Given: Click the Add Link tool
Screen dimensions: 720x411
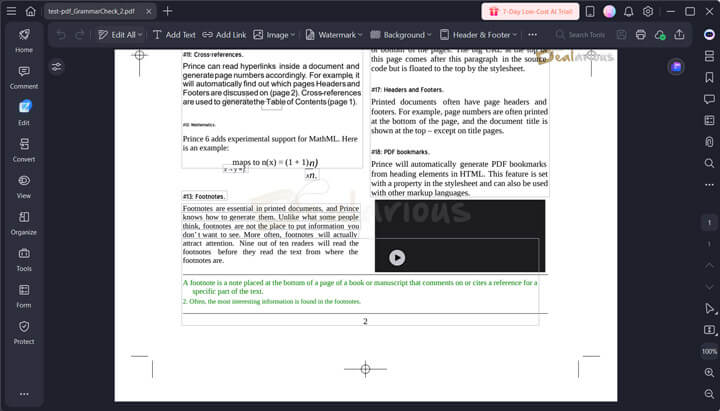Looking at the screenshot, I should [225, 35].
